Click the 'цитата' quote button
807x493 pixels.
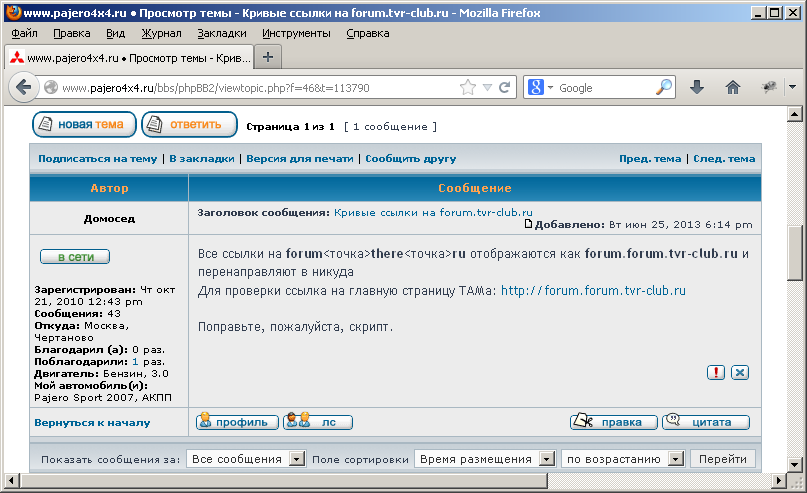[x=706, y=422]
